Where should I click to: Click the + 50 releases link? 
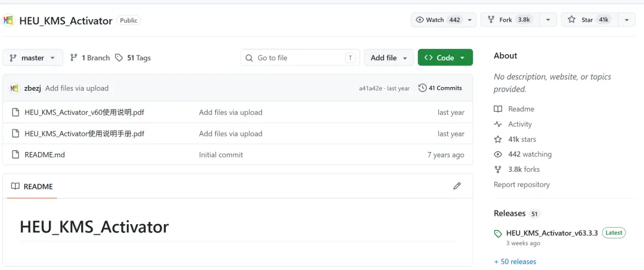515,262
